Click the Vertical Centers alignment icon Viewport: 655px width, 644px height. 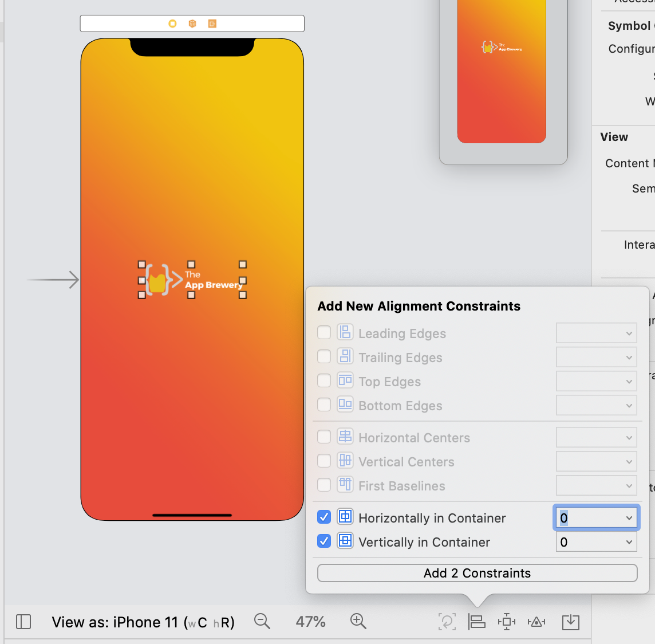pos(345,461)
